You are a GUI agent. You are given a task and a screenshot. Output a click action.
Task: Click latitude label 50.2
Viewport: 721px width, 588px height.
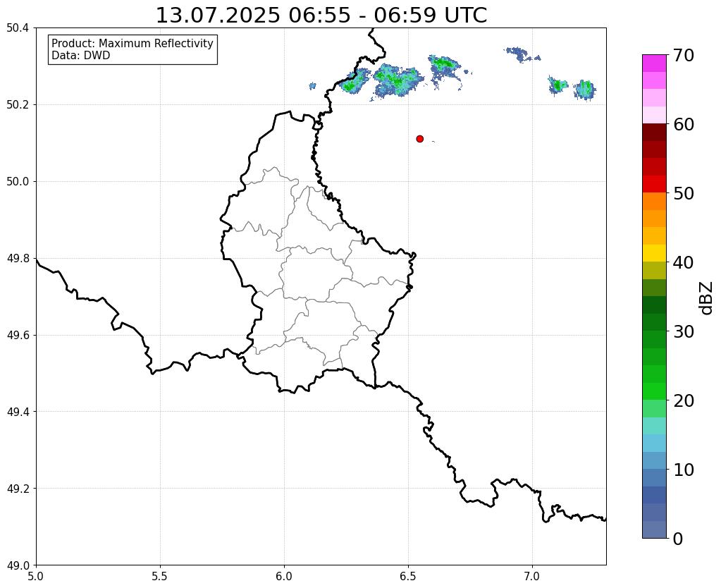(x=18, y=104)
